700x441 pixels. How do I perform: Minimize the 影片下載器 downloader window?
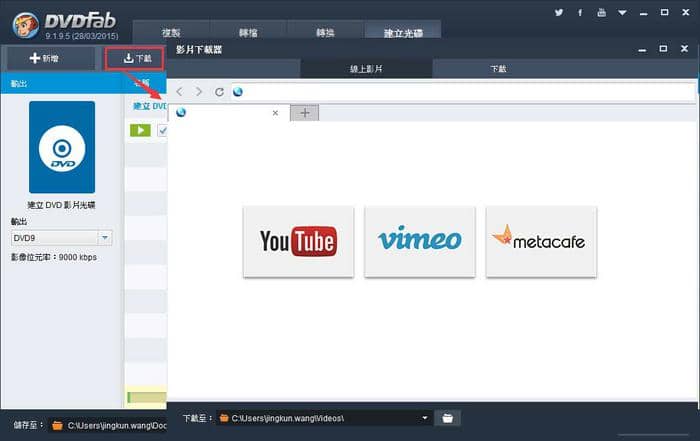642,50
